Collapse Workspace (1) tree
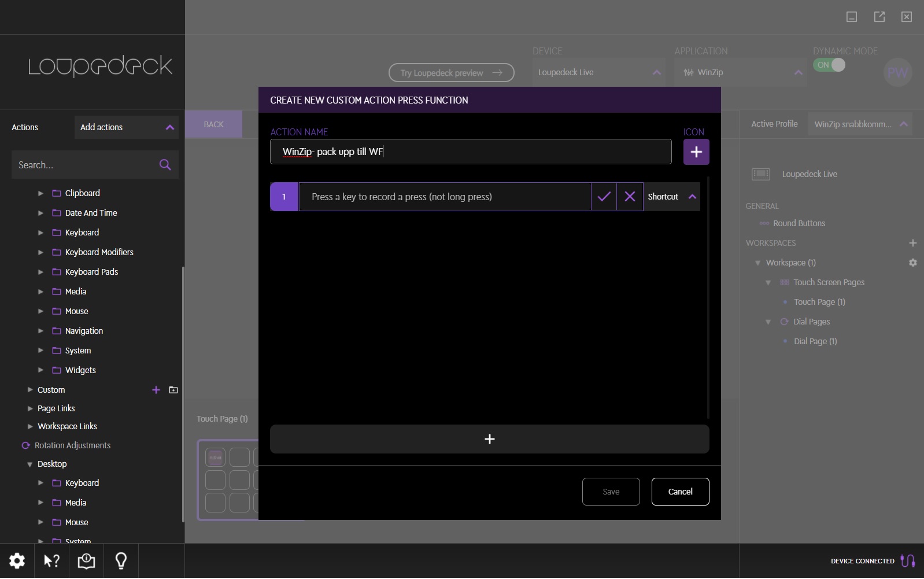The width and height of the screenshot is (924, 579). (757, 263)
